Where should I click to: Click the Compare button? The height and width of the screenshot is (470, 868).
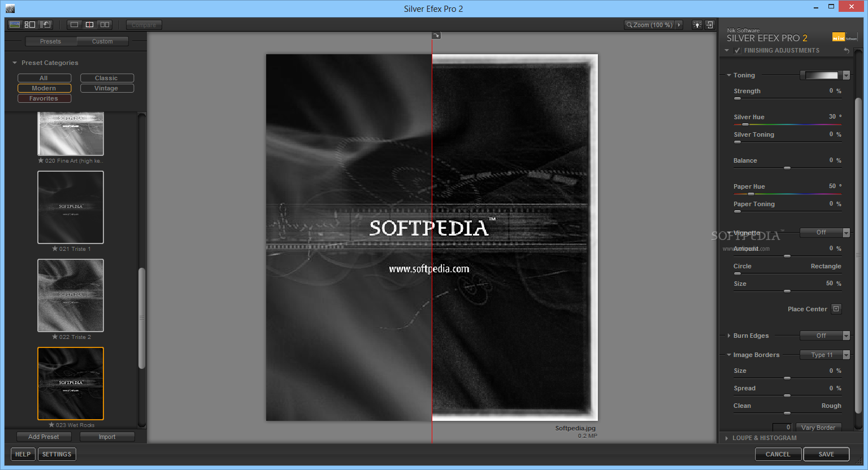(x=144, y=25)
